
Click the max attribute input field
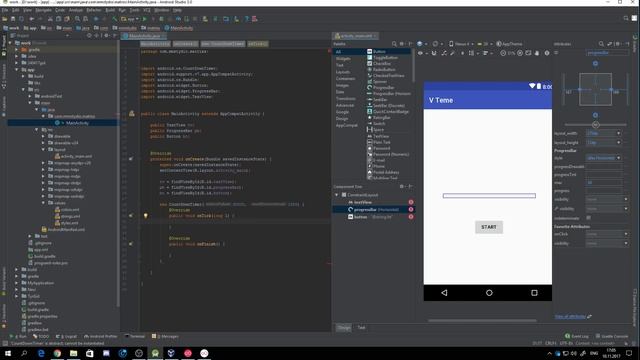(x=604, y=182)
